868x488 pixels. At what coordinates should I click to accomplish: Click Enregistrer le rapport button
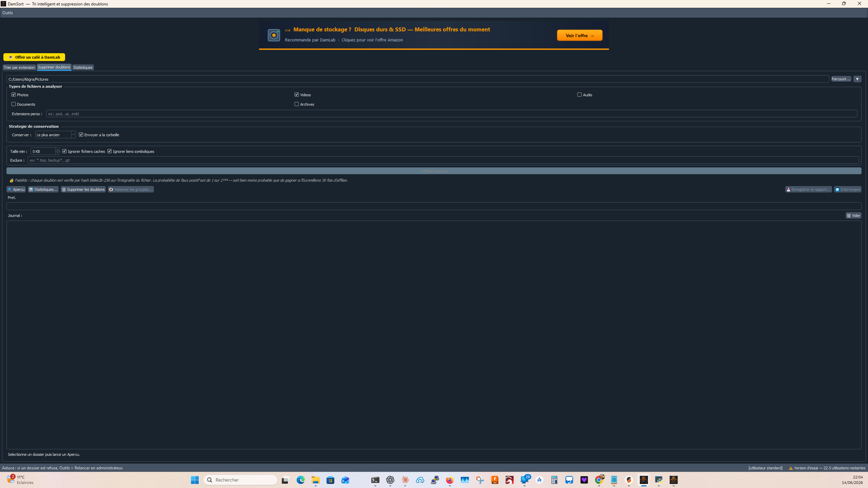[x=808, y=189]
